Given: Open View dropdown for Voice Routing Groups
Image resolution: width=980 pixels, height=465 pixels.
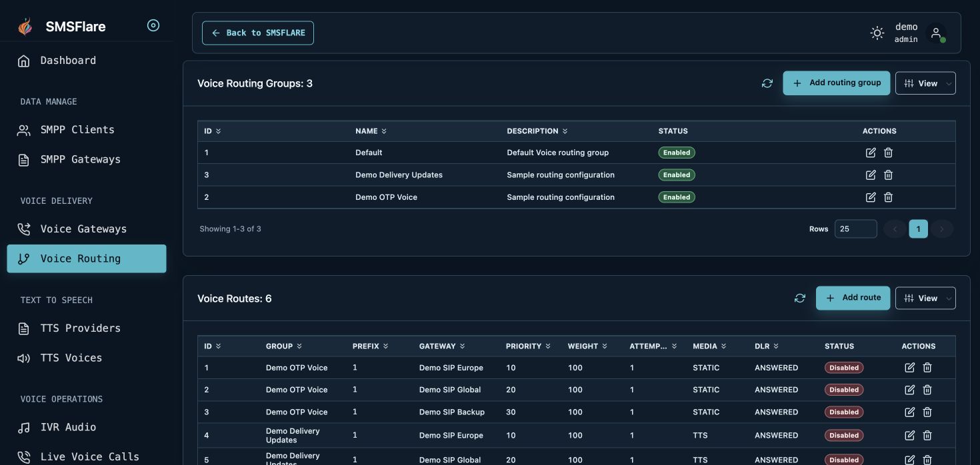Looking at the screenshot, I should coord(925,83).
